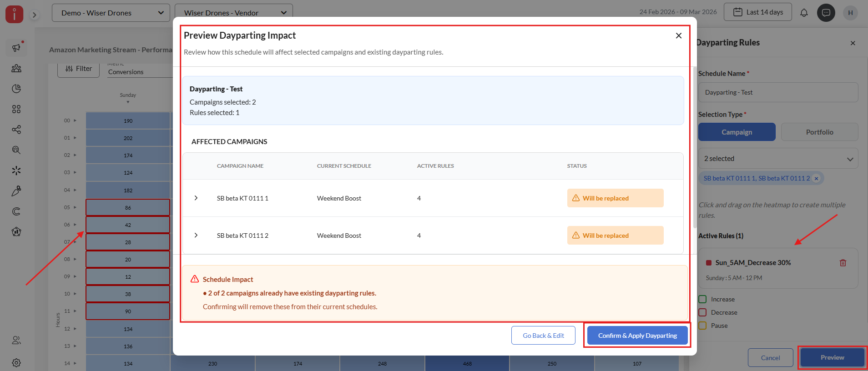The height and width of the screenshot is (371, 868).
Task: Switch to Portfolio selection type
Action: click(x=819, y=132)
